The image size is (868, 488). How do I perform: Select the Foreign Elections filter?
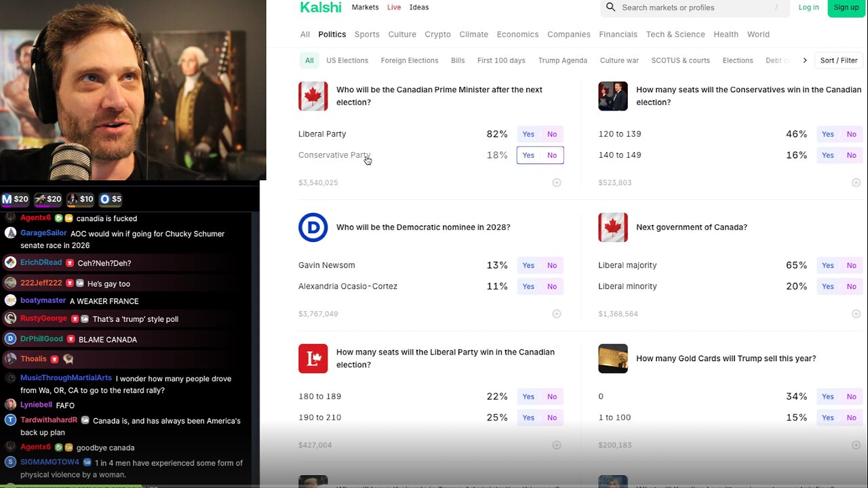tap(410, 60)
